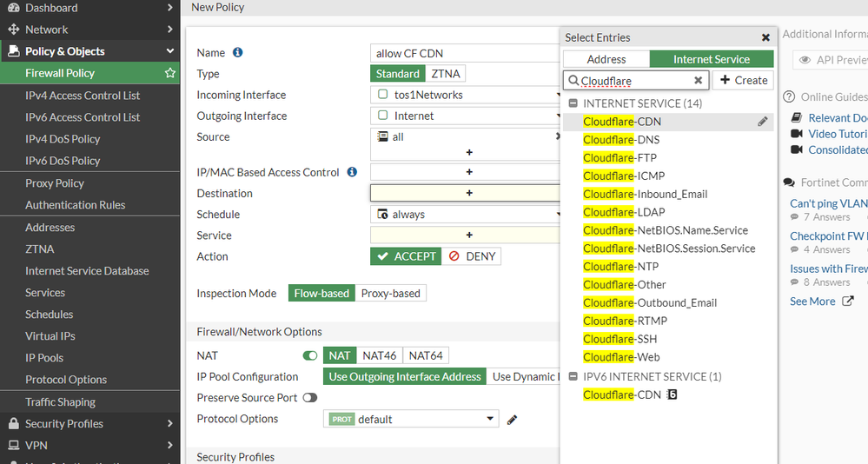Toggle the NAT switch off
868x464 pixels.
tap(310, 355)
